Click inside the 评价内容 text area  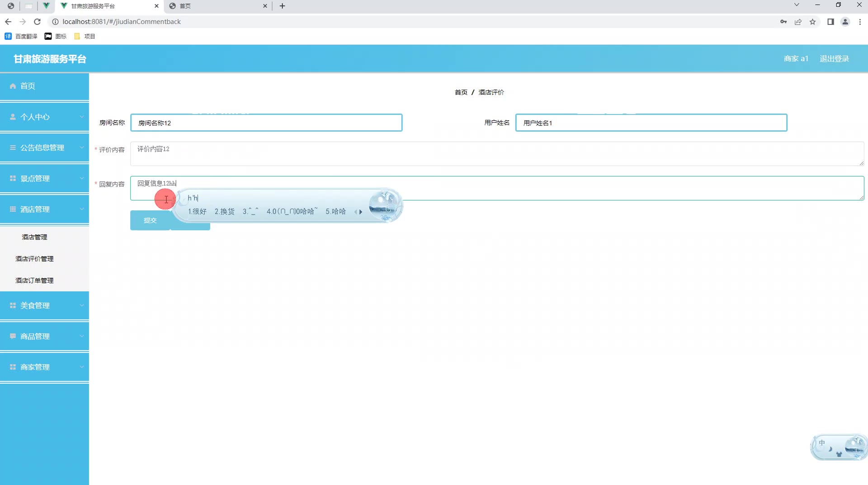(497, 154)
